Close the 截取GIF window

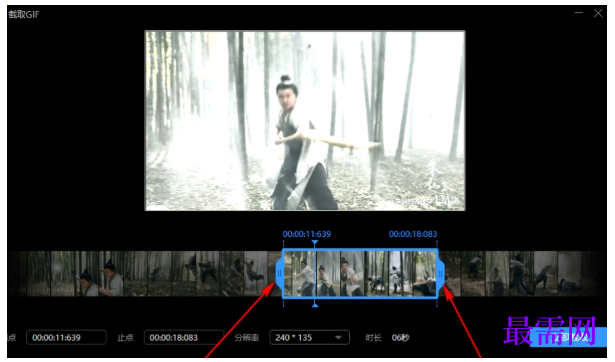598,13
